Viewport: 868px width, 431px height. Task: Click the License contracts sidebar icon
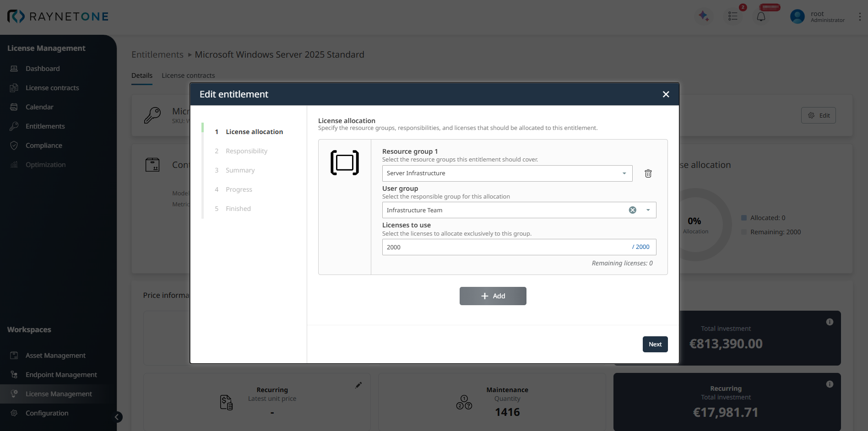14,88
